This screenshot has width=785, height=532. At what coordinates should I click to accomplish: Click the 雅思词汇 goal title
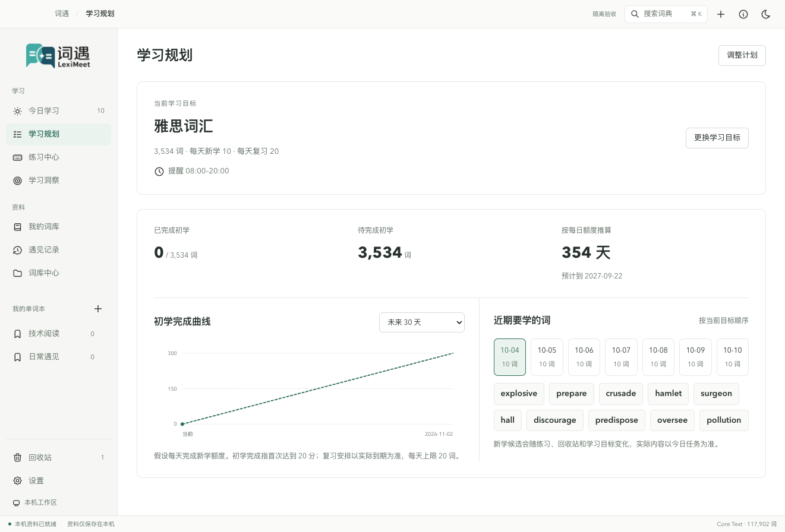point(184,126)
